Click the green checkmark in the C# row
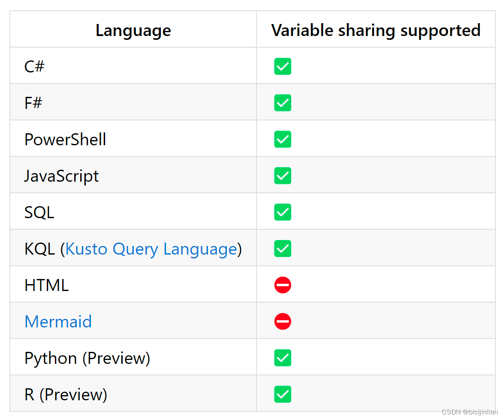504x420 pixels. pyautogui.click(x=283, y=66)
